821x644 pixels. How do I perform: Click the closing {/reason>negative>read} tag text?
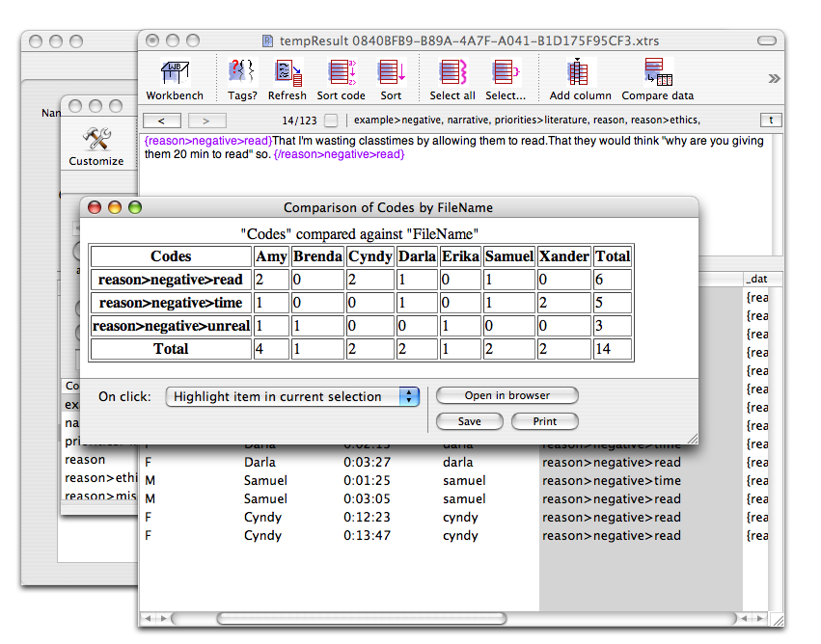[339, 154]
